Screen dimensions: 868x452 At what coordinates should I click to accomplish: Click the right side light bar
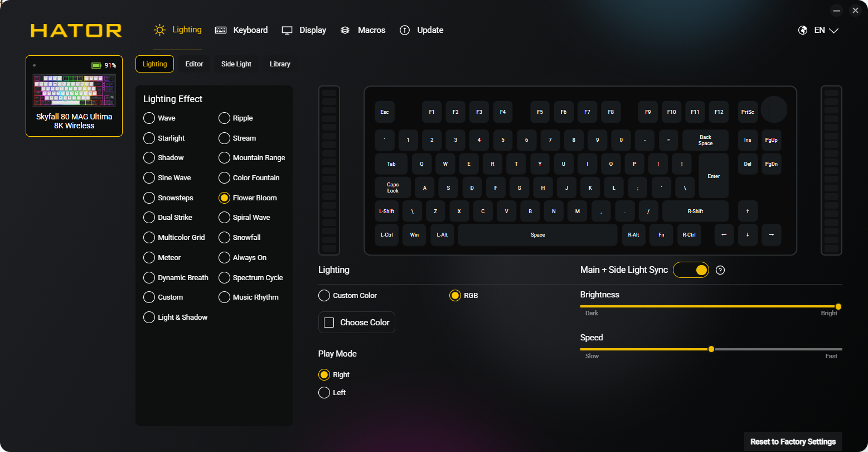click(831, 170)
